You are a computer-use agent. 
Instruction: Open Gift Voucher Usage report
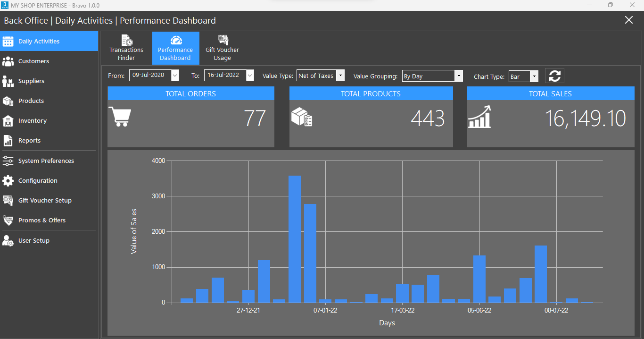pyautogui.click(x=222, y=48)
